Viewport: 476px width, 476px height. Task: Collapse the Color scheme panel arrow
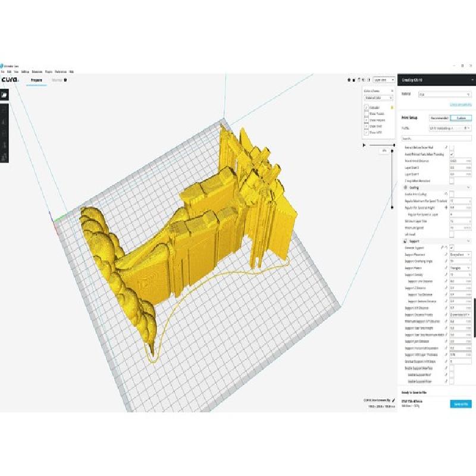point(392,91)
